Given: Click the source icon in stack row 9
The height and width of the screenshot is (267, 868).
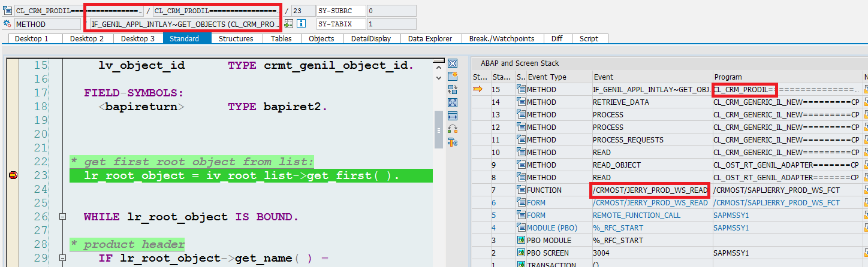Looking at the screenshot, I should pos(520,165).
